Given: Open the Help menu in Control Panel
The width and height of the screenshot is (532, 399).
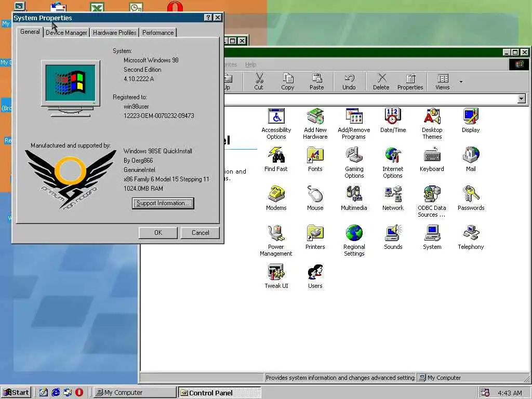Looking at the screenshot, I should (251, 64).
